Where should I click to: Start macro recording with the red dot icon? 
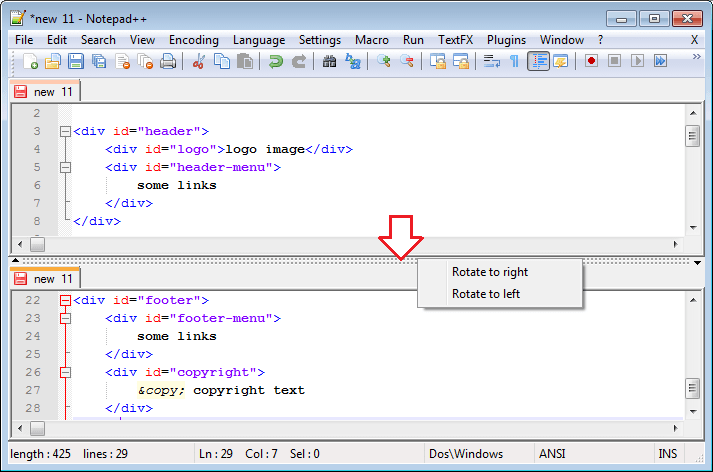point(591,62)
